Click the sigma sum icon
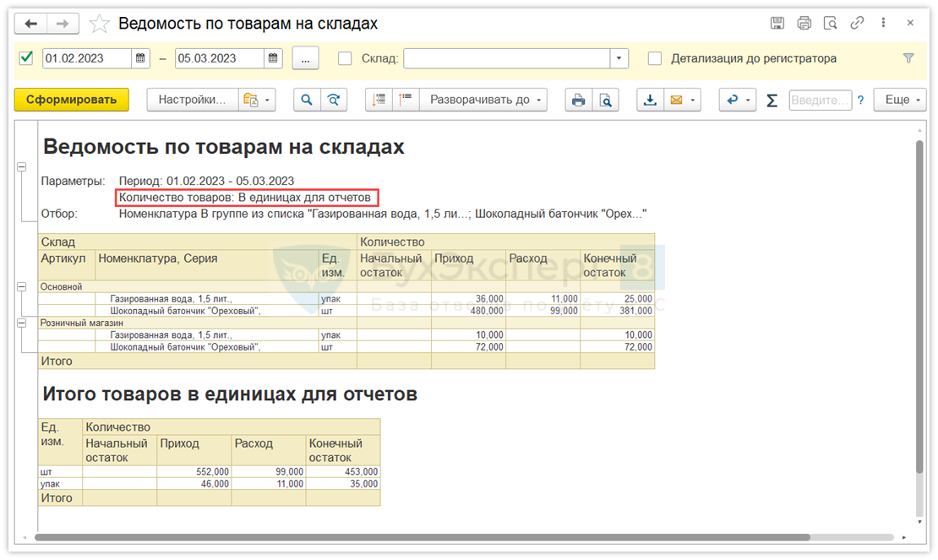The height and width of the screenshot is (560, 938). [772, 100]
